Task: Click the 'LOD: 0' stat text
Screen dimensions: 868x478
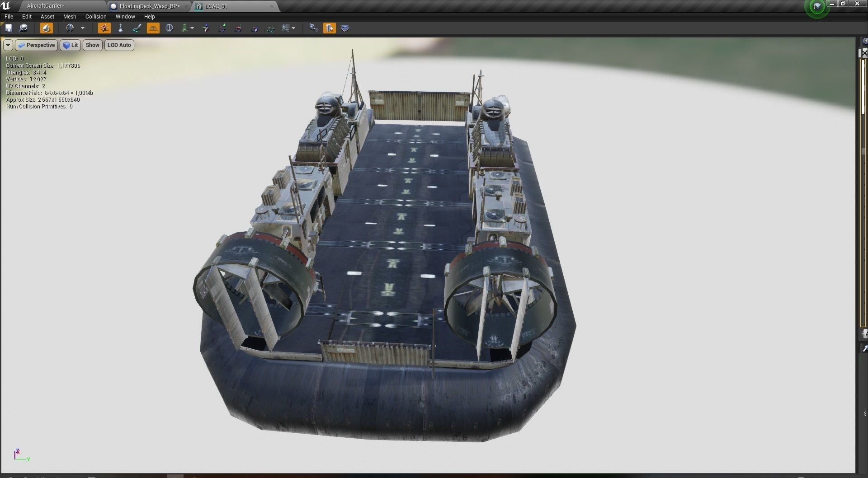Action: coord(14,59)
